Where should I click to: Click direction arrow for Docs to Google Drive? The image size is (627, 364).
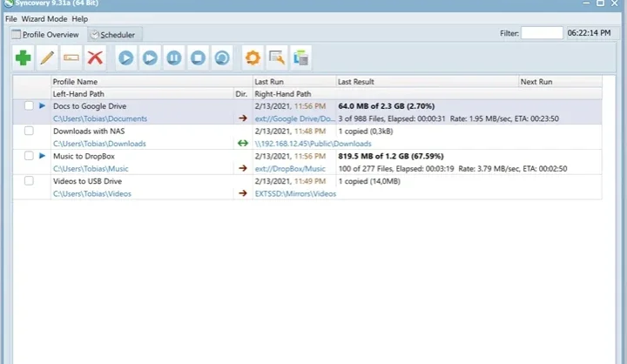pyautogui.click(x=243, y=118)
